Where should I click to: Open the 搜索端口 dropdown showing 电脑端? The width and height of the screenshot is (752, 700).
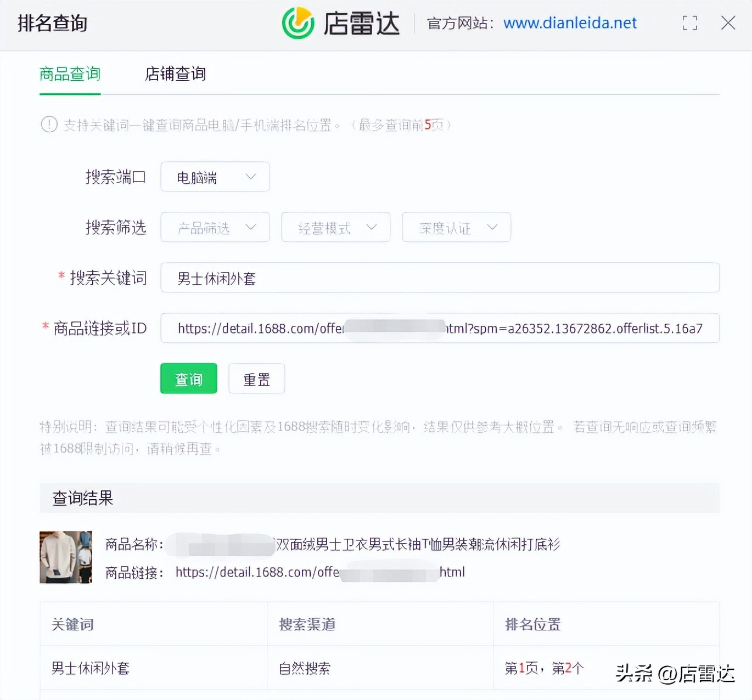(215, 177)
